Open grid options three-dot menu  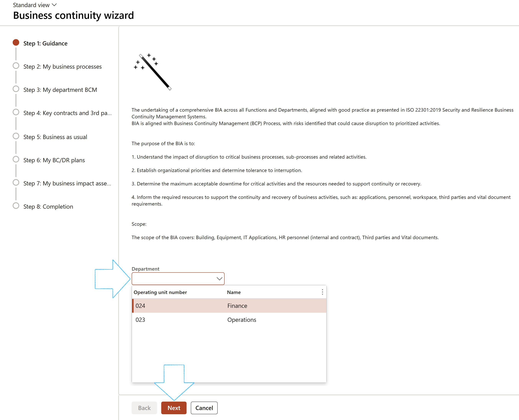tap(322, 292)
